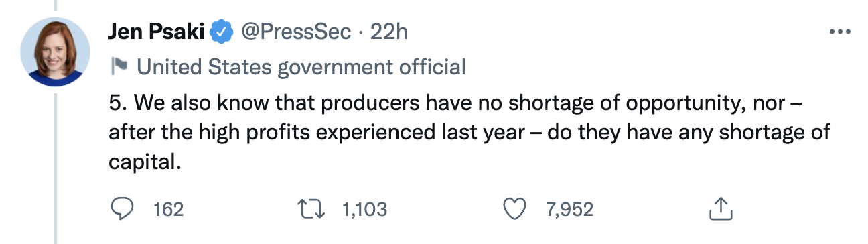
Task: Click the vertical thread line under the avatar
Action: click(x=55, y=168)
